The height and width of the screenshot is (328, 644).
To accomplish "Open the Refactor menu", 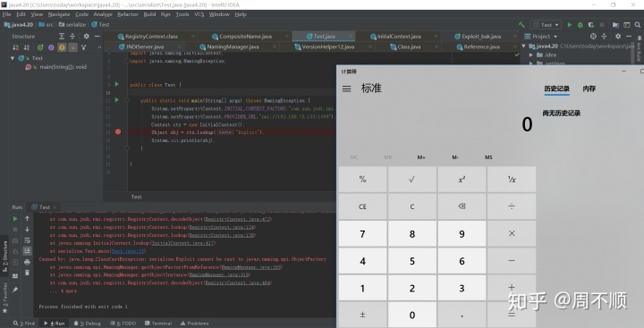I will [128, 14].
